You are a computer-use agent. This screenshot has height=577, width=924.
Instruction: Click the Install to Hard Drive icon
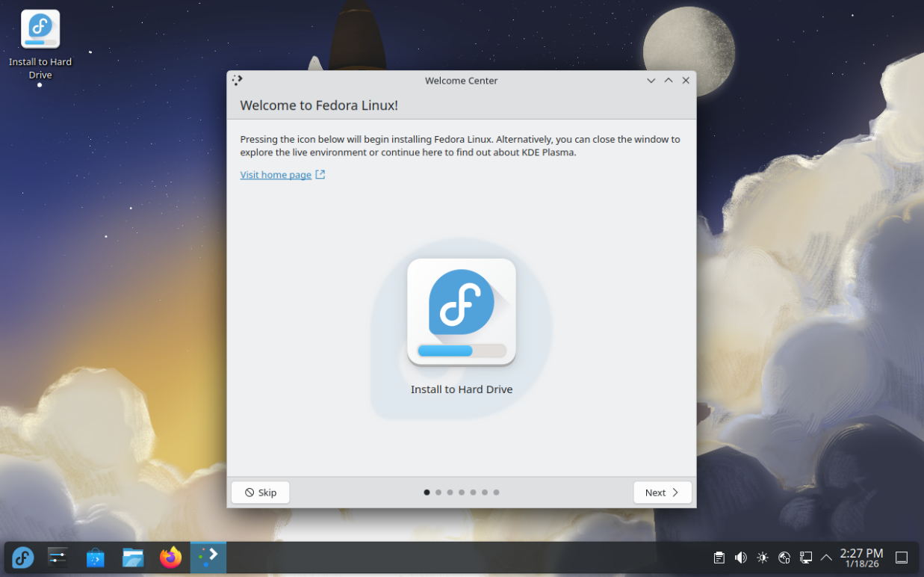point(461,310)
